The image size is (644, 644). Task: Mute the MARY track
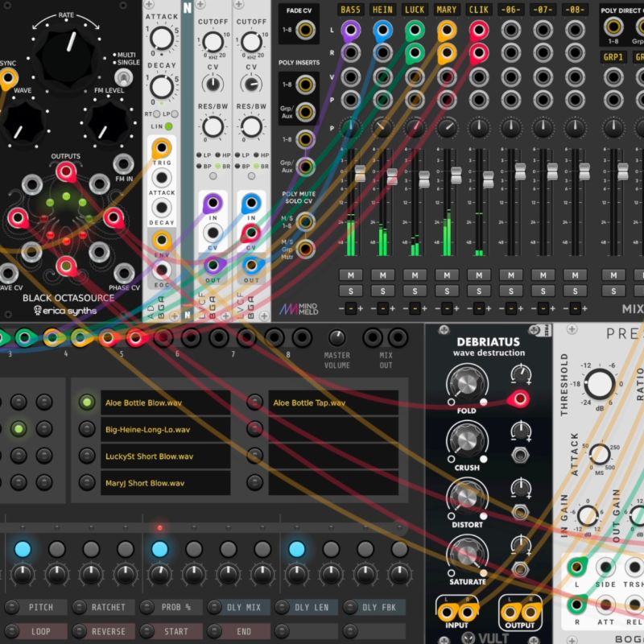447,275
